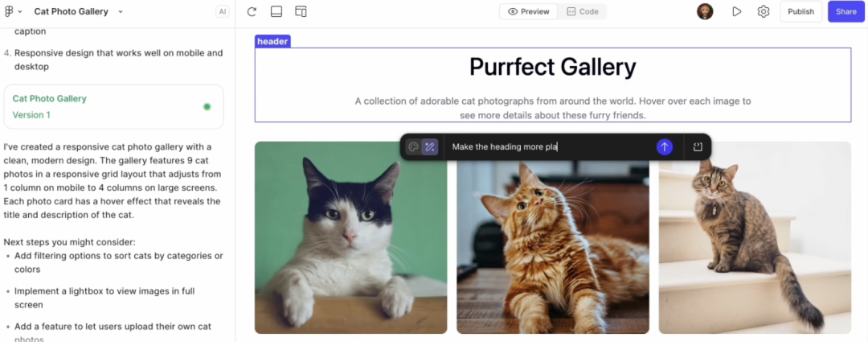Toggle the magic wand AI edit mode
The image size is (868, 342).
click(430, 147)
